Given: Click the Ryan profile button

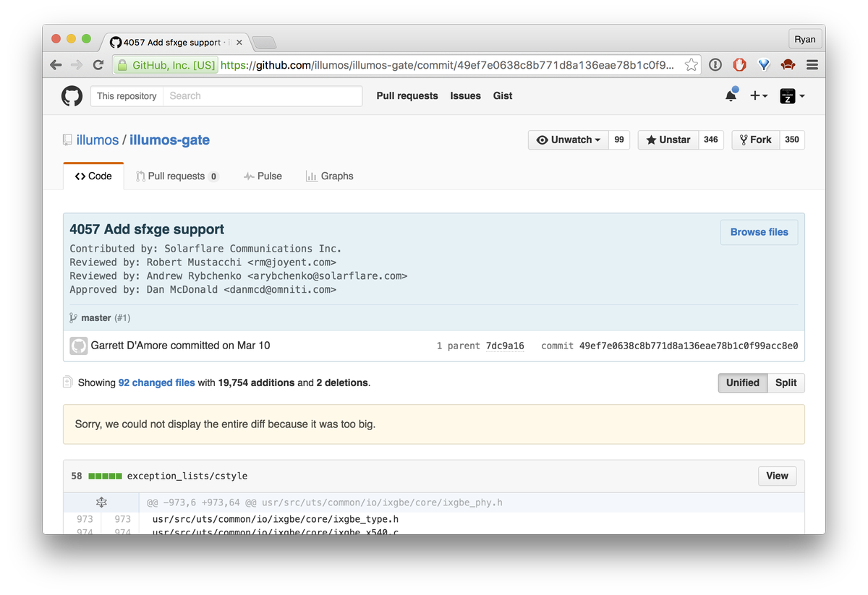Looking at the screenshot, I should coord(804,40).
